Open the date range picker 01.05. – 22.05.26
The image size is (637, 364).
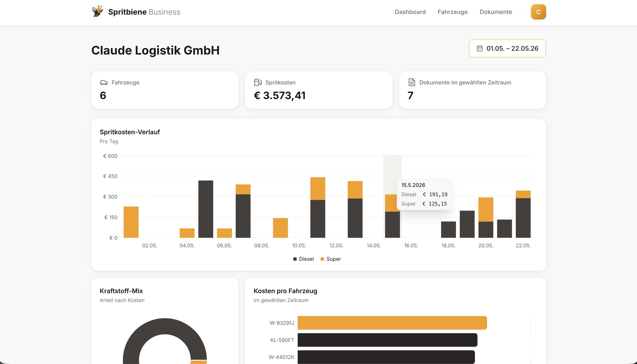click(507, 48)
